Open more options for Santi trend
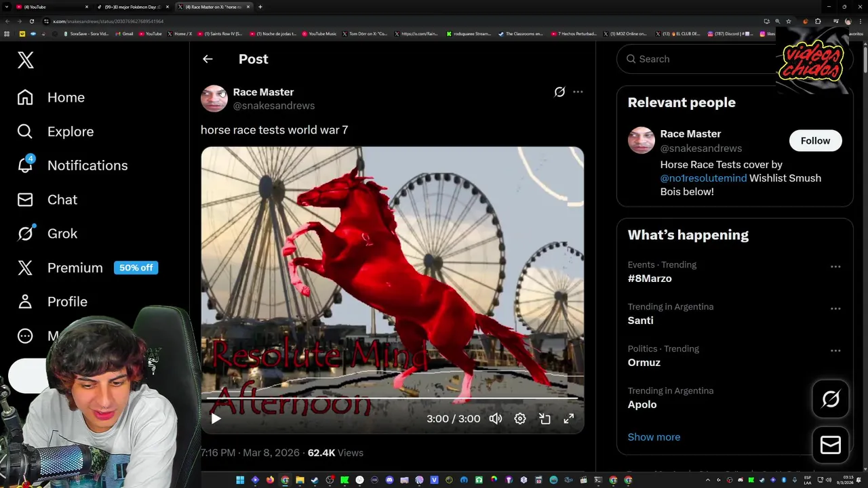The width and height of the screenshot is (868, 488). coord(835,309)
